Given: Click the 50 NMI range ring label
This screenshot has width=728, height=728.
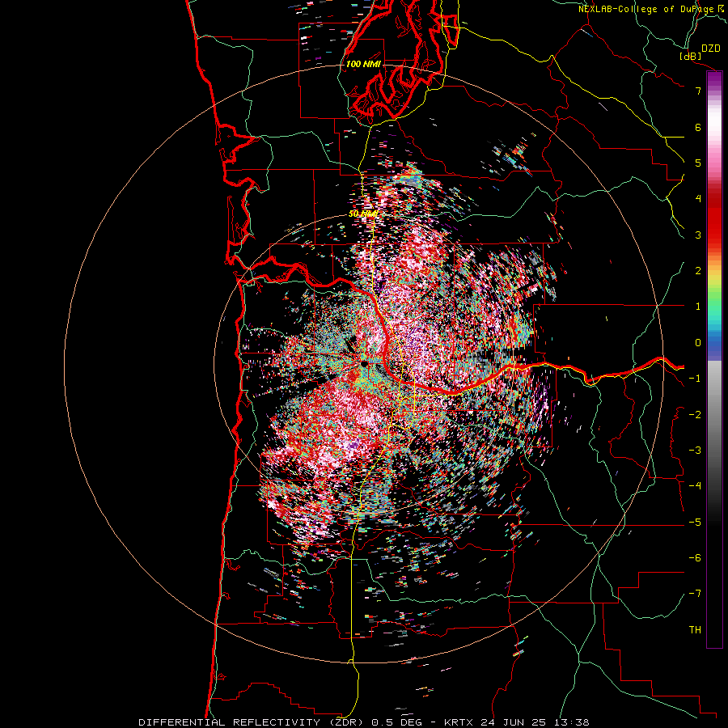Looking at the screenshot, I should tap(362, 214).
